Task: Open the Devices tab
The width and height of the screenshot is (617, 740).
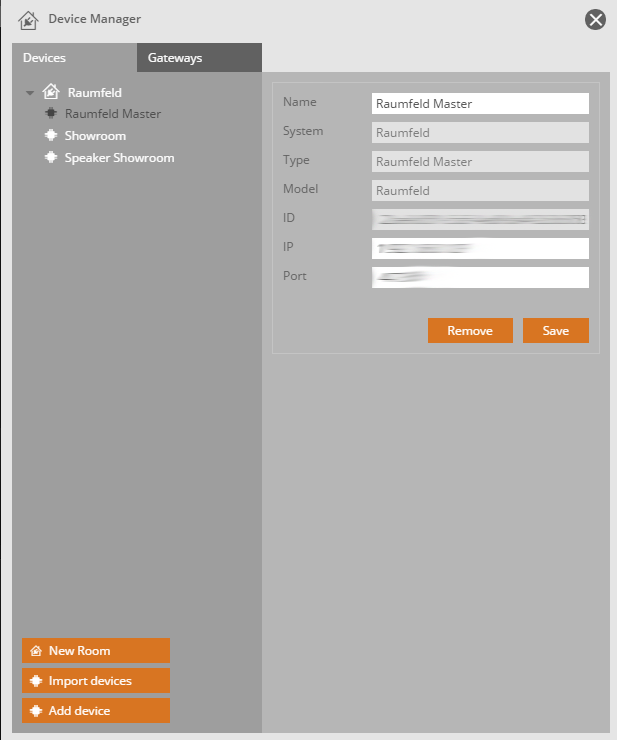Action: tap(45, 58)
